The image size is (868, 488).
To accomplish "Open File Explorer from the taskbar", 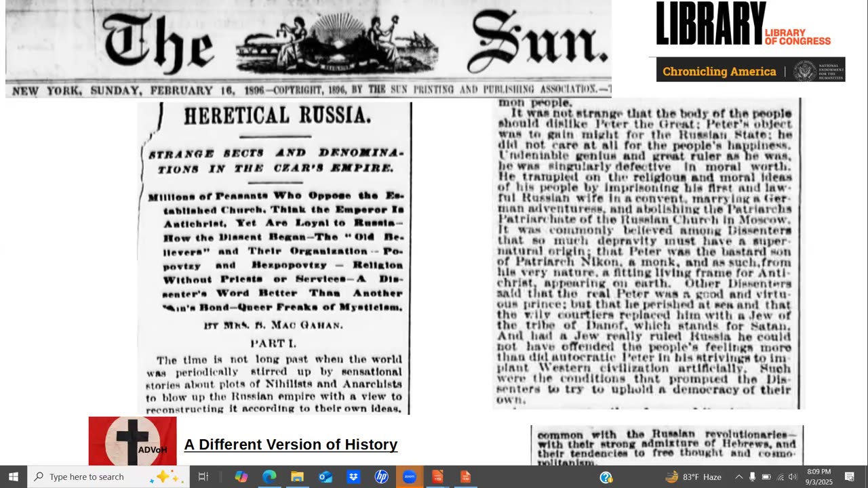I will 297,476.
